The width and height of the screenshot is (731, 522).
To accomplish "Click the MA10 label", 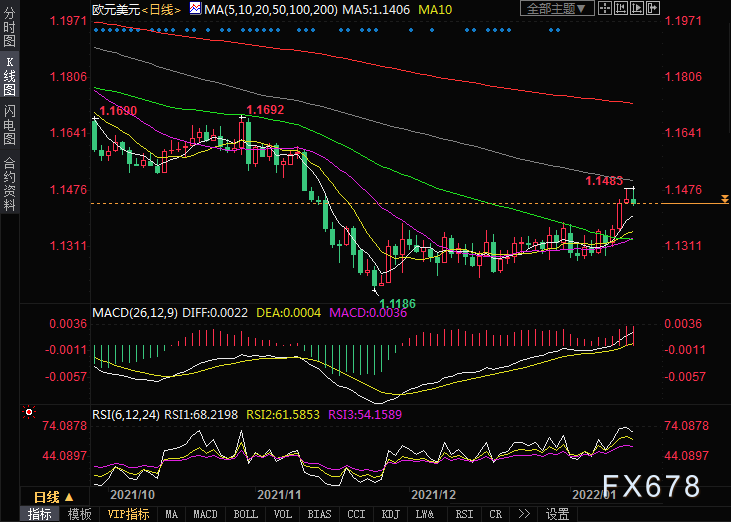I will (x=435, y=9).
